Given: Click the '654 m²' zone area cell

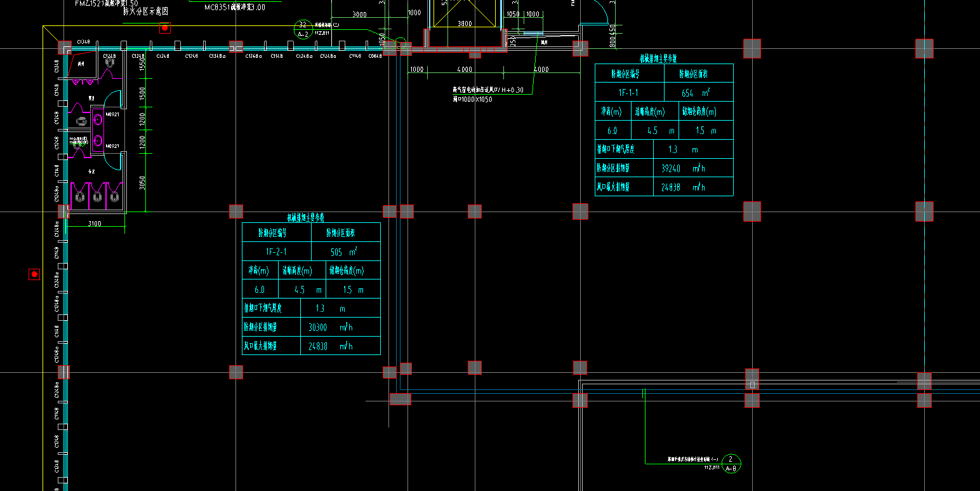Looking at the screenshot, I should [698, 93].
